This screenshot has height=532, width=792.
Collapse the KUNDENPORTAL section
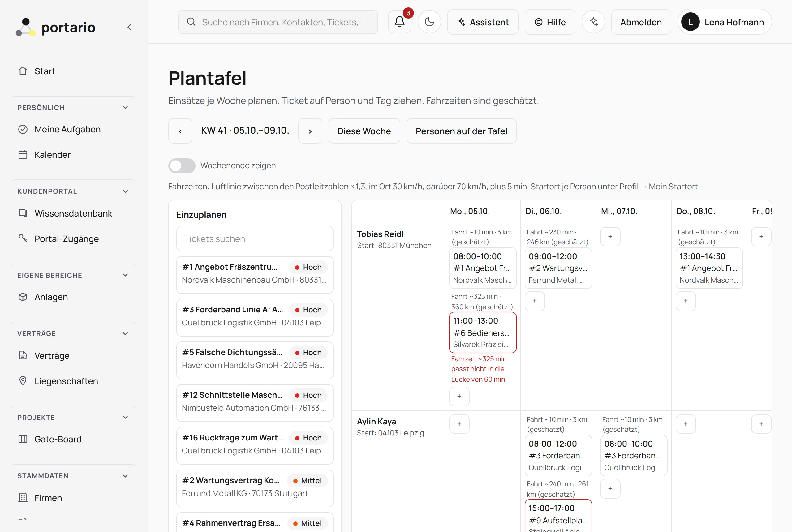[125, 191]
